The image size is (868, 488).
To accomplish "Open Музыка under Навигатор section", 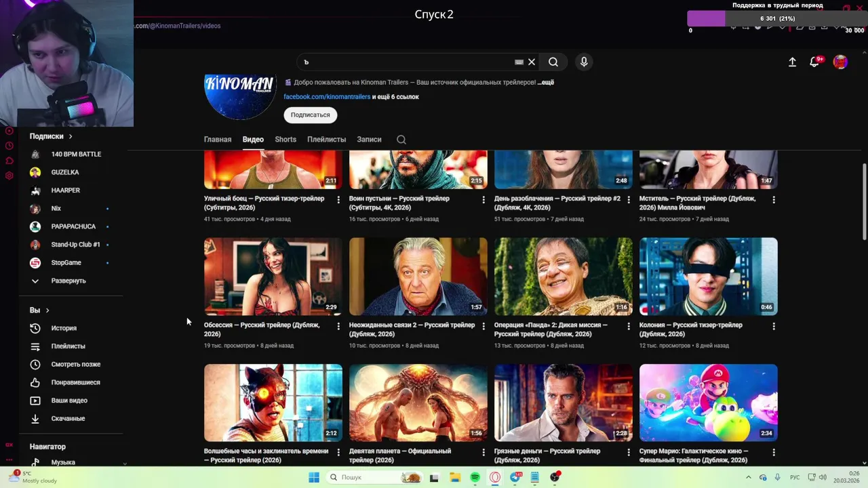I will point(63,462).
